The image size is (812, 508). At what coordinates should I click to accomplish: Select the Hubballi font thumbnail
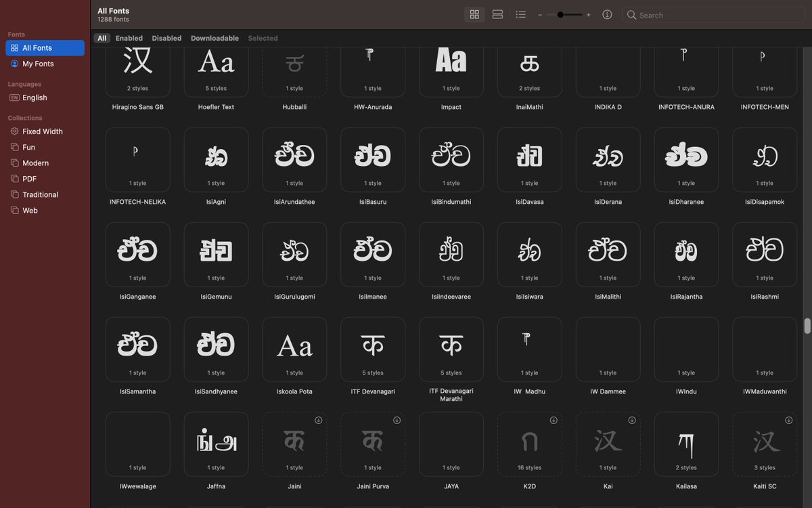point(294,71)
